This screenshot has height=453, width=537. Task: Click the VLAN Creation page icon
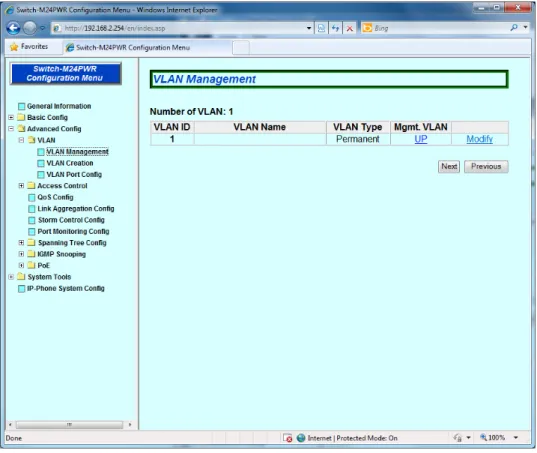tap(41, 163)
